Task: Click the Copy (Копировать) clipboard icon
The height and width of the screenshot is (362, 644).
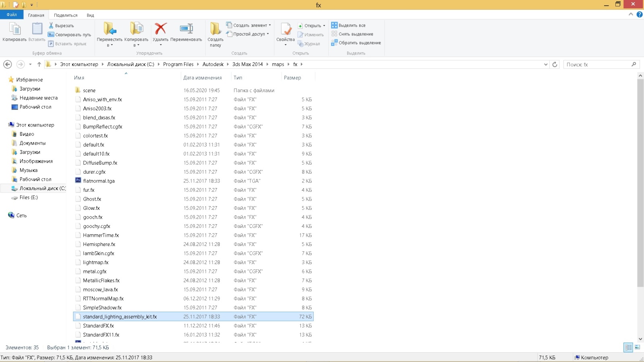Action: (x=14, y=30)
